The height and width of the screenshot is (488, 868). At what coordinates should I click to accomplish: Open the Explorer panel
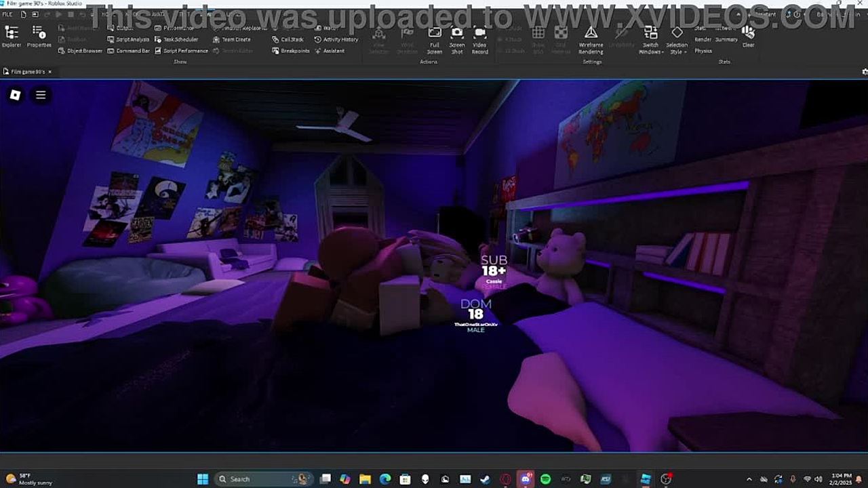pyautogui.click(x=12, y=37)
